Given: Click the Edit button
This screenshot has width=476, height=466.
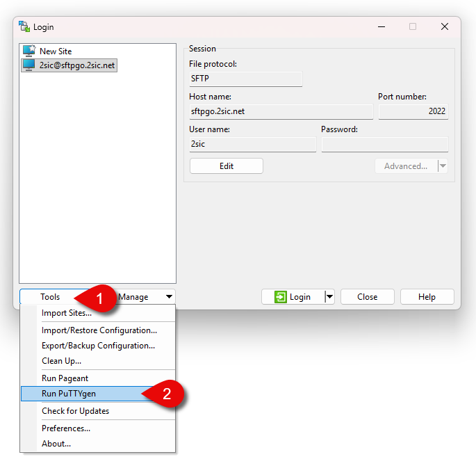Looking at the screenshot, I should (227, 166).
